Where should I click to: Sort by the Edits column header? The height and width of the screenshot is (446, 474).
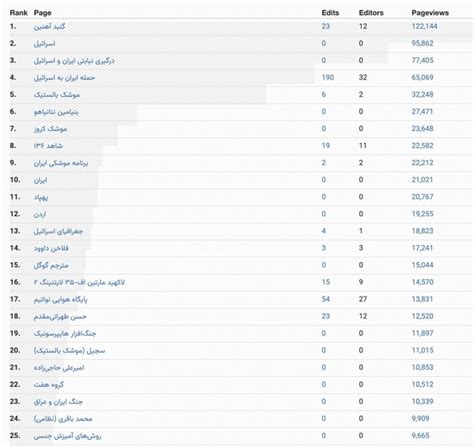[330, 13]
